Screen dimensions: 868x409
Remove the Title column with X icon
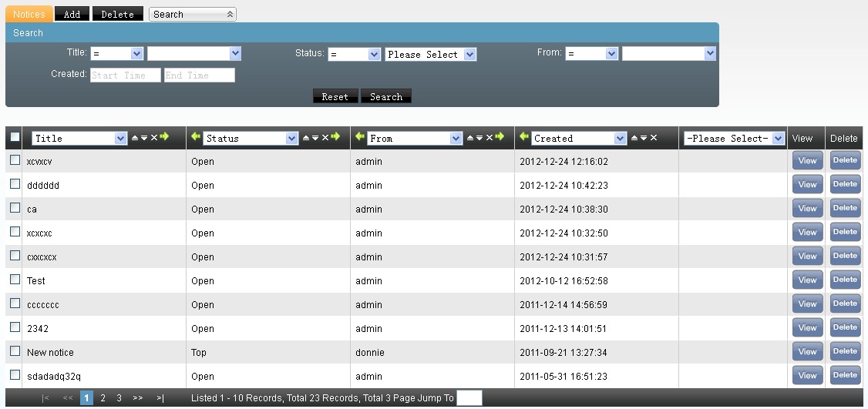pyautogui.click(x=153, y=138)
